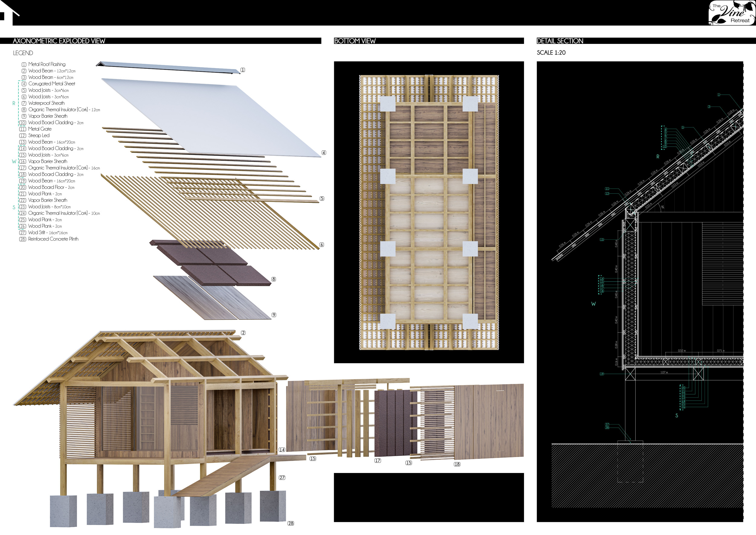Viewport: 756px width, 535px height.
Task: Click the Scale 1:20 label
Action: tap(551, 53)
